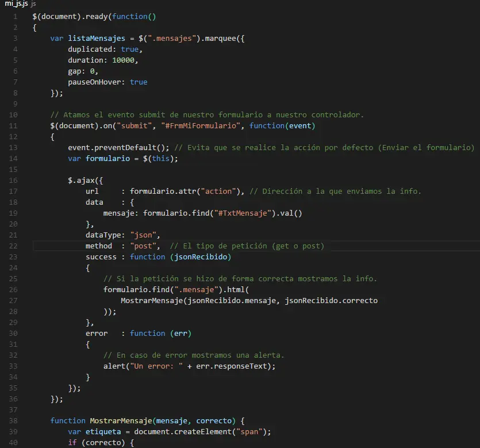Click the "#FrmMiFormulario" string
The width and height of the screenshot is (480, 448).
201,126
